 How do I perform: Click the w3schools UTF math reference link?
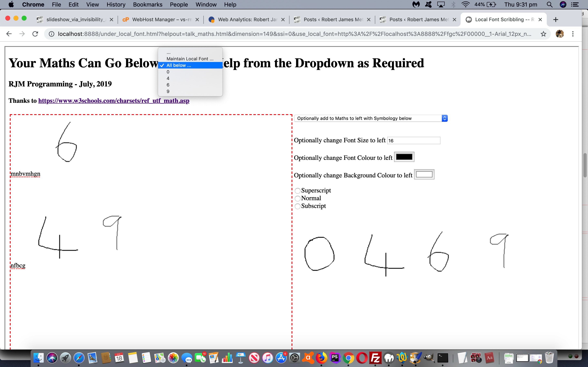(114, 101)
